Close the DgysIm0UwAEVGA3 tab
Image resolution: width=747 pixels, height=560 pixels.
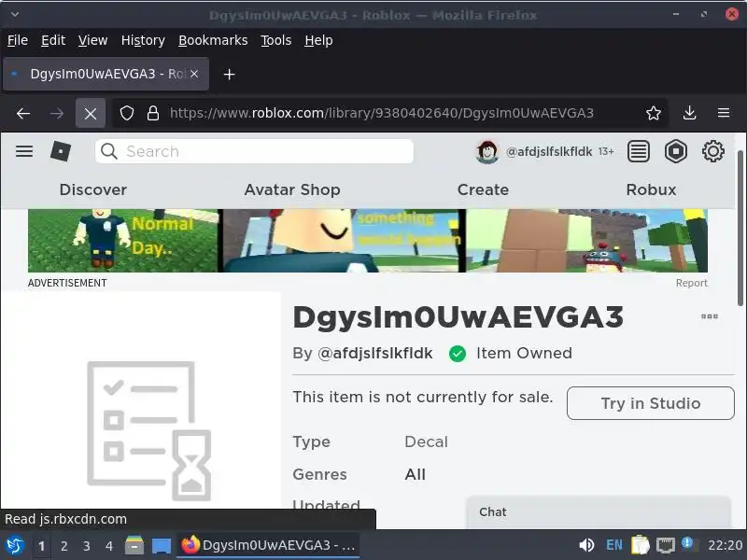[x=194, y=74]
